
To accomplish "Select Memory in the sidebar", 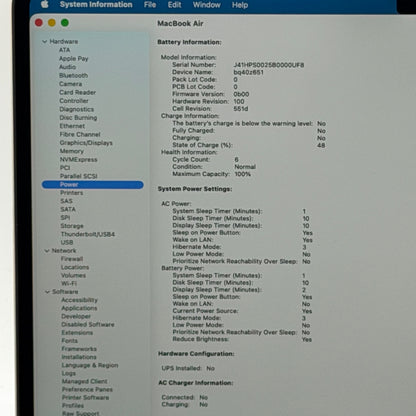I will coord(72,151).
